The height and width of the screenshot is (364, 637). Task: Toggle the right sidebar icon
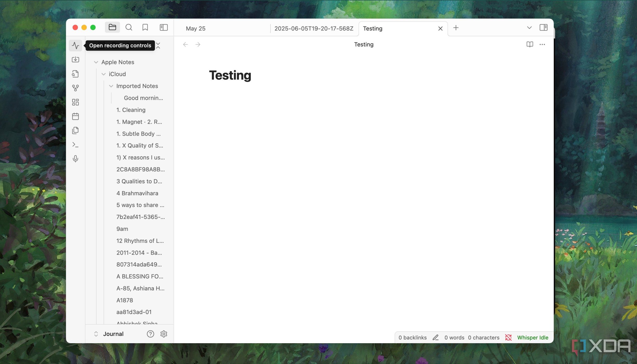click(x=544, y=27)
